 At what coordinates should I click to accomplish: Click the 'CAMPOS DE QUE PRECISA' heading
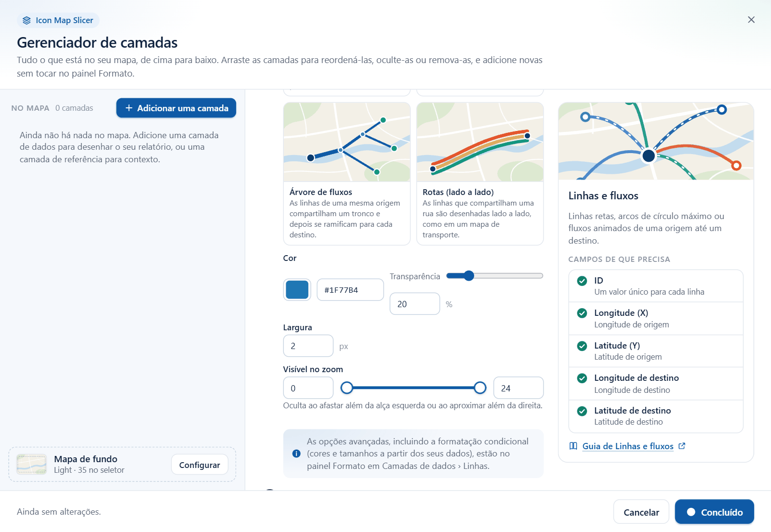619,259
